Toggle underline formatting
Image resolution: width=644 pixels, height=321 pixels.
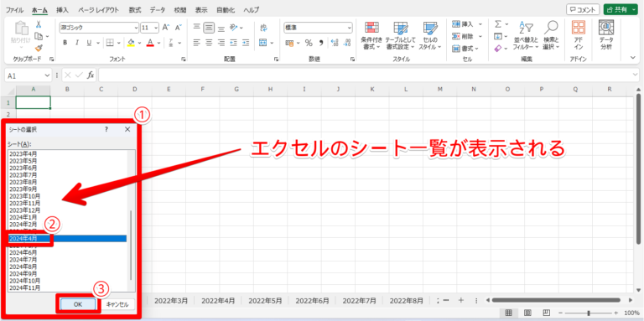tap(88, 42)
